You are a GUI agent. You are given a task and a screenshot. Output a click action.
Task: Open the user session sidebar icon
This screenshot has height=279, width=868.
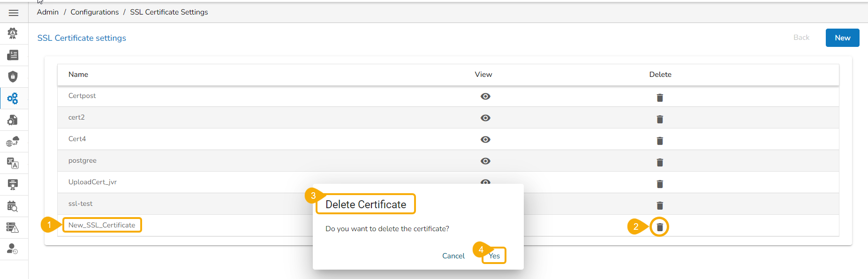pyautogui.click(x=13, y=249)
